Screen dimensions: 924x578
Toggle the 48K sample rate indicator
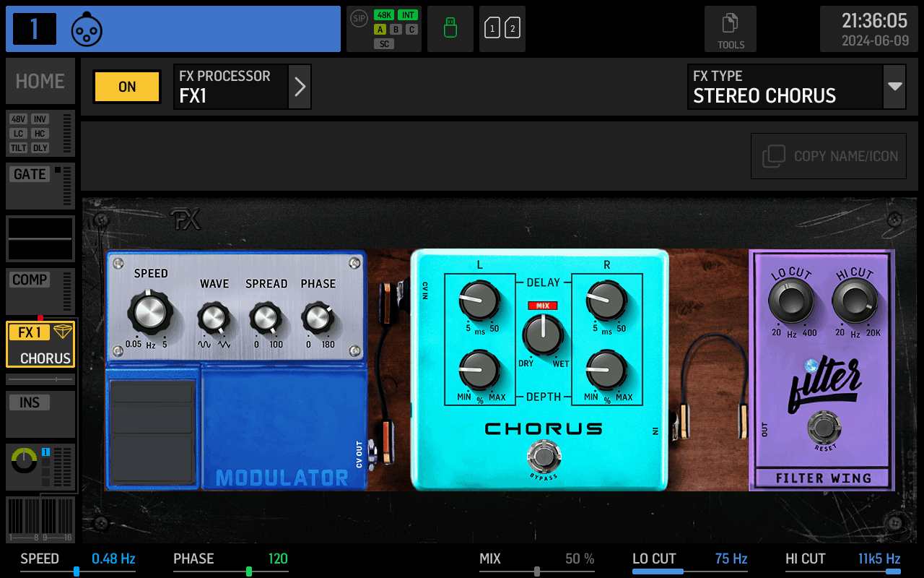(384, 15)
